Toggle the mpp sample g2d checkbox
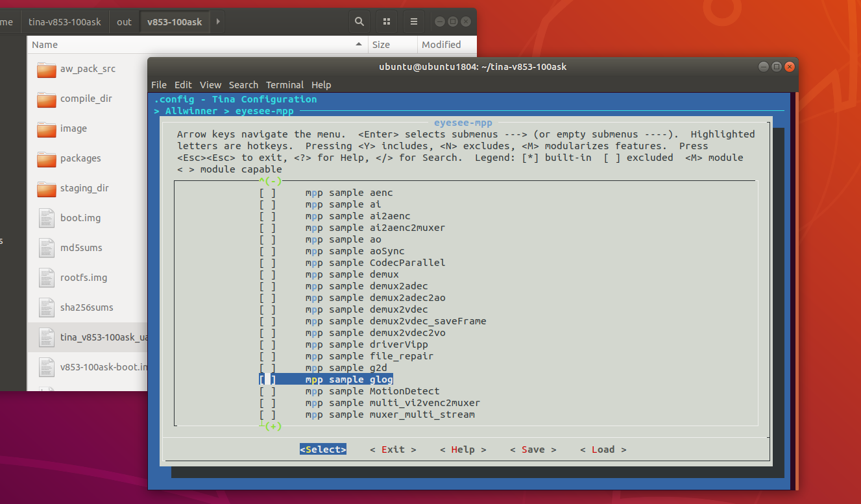Screen dimensions: 861x504 click(267, 368)
